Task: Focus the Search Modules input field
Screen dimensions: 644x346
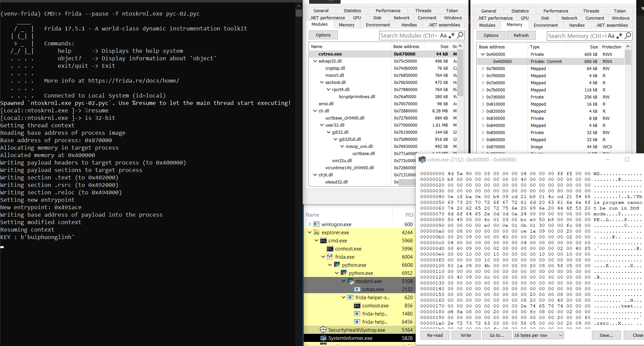Action: coord(409,35)
